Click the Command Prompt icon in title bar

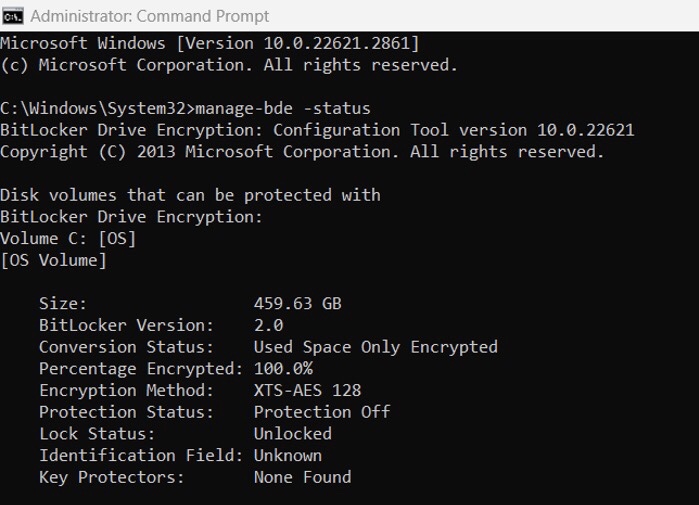click(13, 16)
